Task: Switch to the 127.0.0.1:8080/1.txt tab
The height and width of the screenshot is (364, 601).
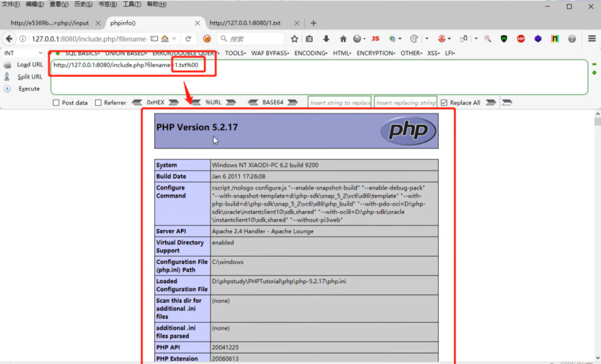Action: click(x=245, y=23)
